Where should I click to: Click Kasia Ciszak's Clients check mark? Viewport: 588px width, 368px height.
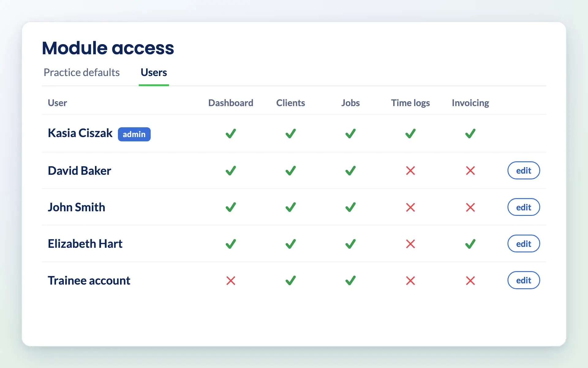(x=291, y=133)
